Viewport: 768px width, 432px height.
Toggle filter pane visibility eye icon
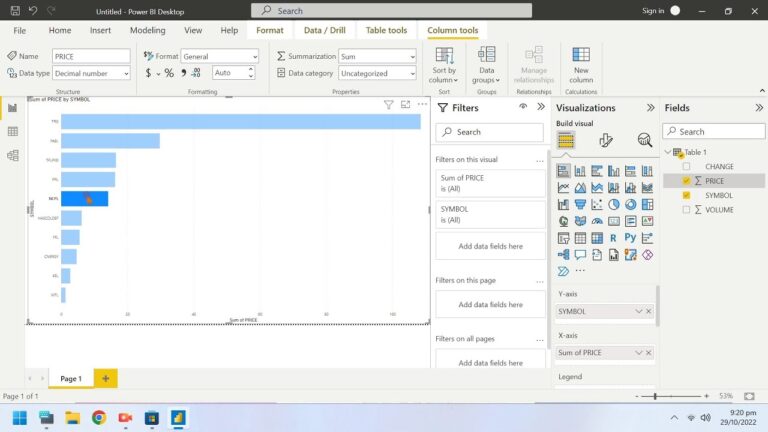pos(523,106)
